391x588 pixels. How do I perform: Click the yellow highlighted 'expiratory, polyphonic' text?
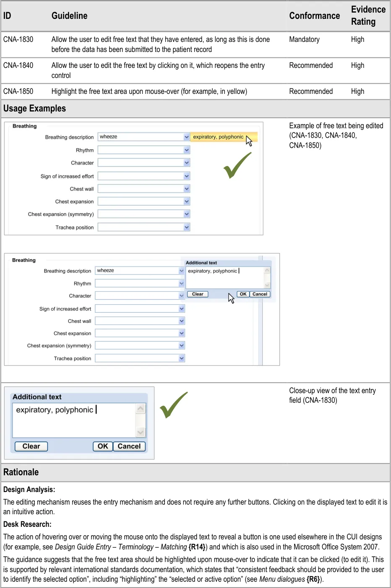(x=218, y=137)
